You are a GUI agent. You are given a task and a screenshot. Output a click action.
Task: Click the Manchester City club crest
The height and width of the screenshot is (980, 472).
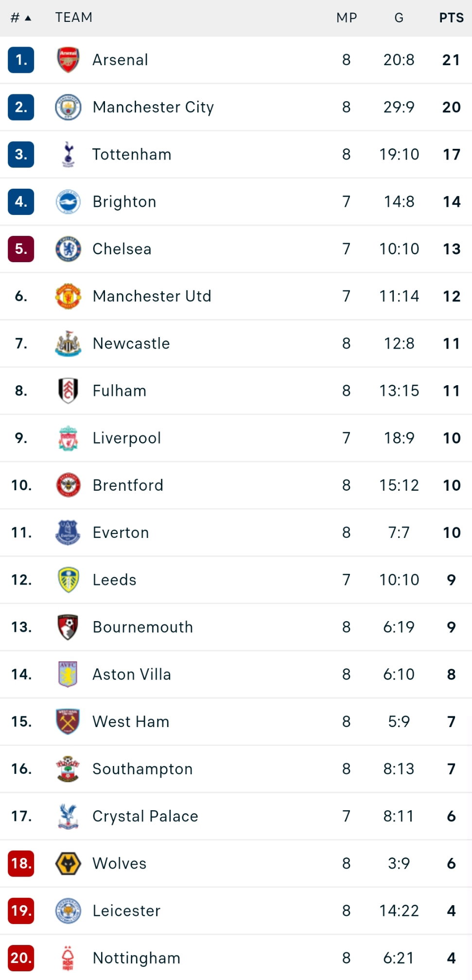tap(68, 107)
